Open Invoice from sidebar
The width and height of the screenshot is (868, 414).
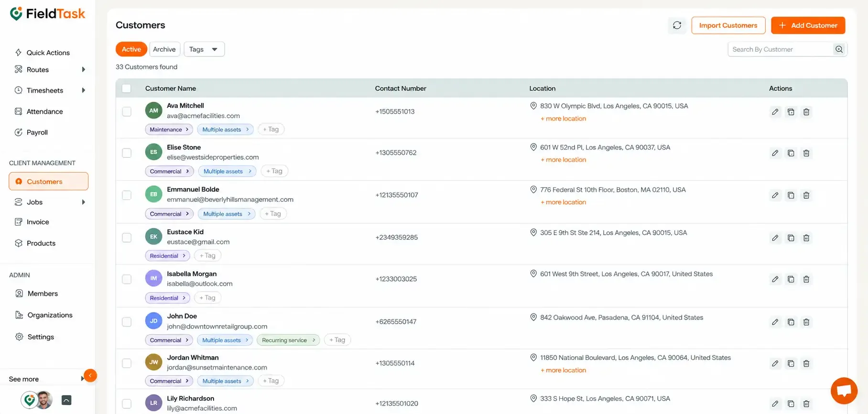32,222
